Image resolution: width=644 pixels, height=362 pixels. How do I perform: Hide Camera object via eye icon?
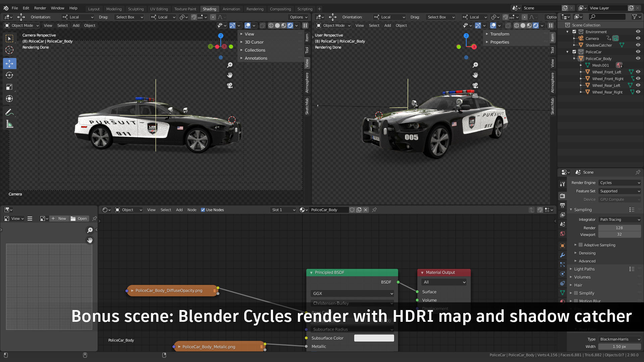coord(638,38)
